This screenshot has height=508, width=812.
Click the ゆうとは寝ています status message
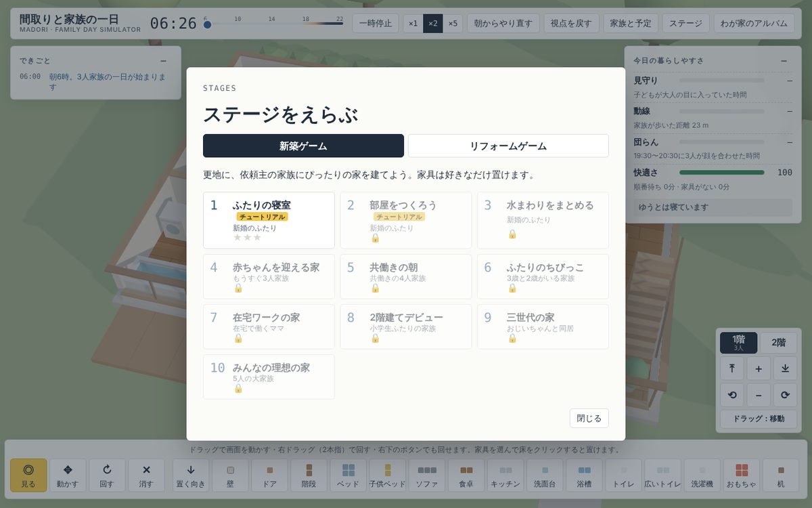pos(713,207)
